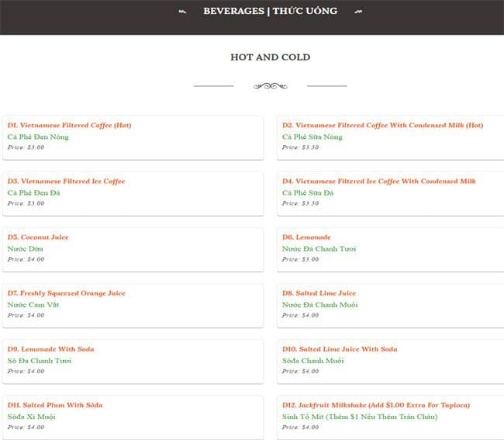Select the Beverages | Thức Uống header title
The height and width of the screenshot is (440, 504).
tap(270, 11)
